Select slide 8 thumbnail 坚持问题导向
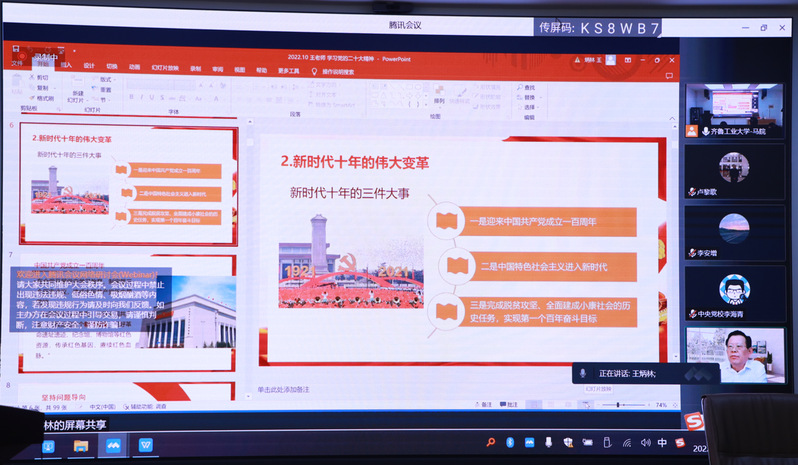The width and height of the screenshot is (798, 465). pyautogui.click(x=126, y=392)
